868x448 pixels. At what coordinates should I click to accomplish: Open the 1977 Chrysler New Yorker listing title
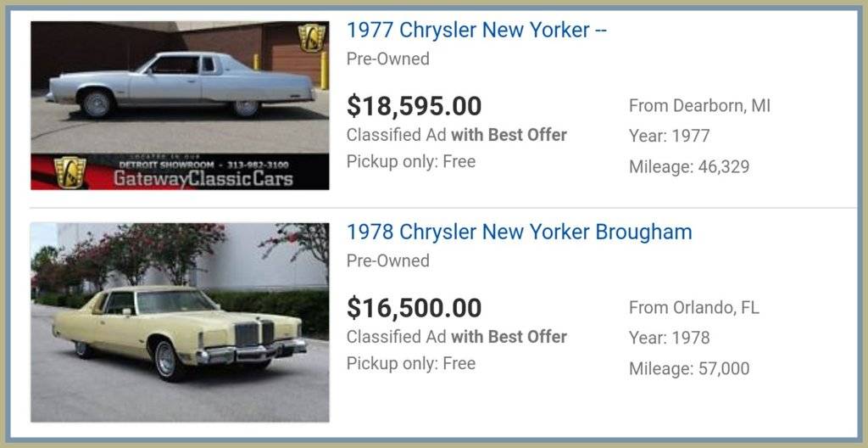(x=476, y=30)
